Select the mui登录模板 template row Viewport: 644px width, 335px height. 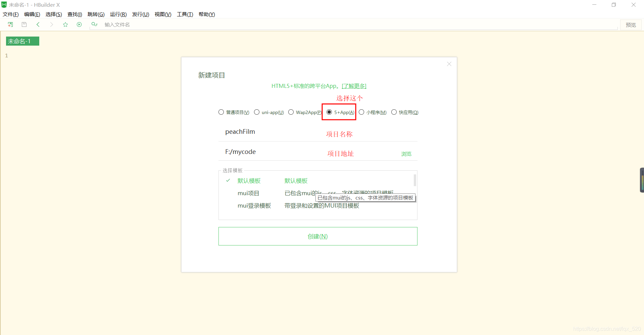click(x=315, y=206)
